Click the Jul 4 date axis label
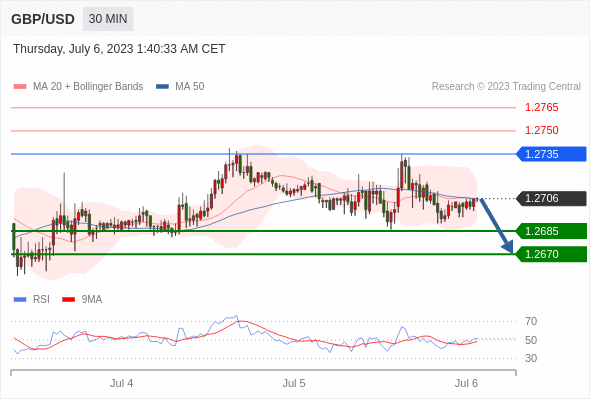The width and height of the screenshot is (590, 400). coord(121,383)
